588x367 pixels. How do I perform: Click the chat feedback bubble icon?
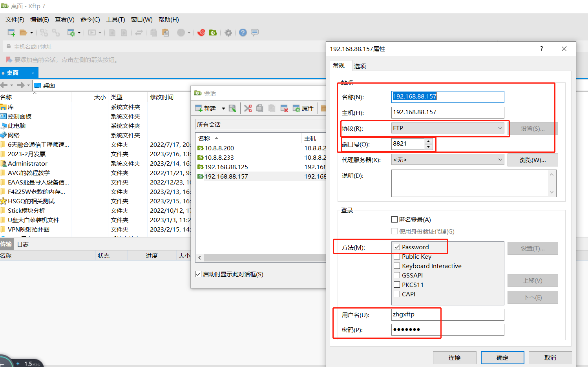[255, 33]
